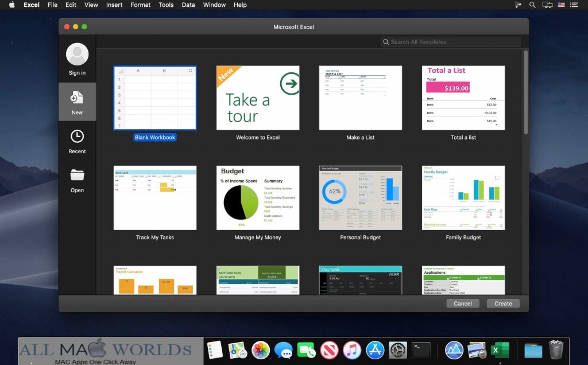Image resolution: width=588 pixels, height=365 pixels.
Task: Open the displays mirroring menu bar icon
Action: point(547,5)
